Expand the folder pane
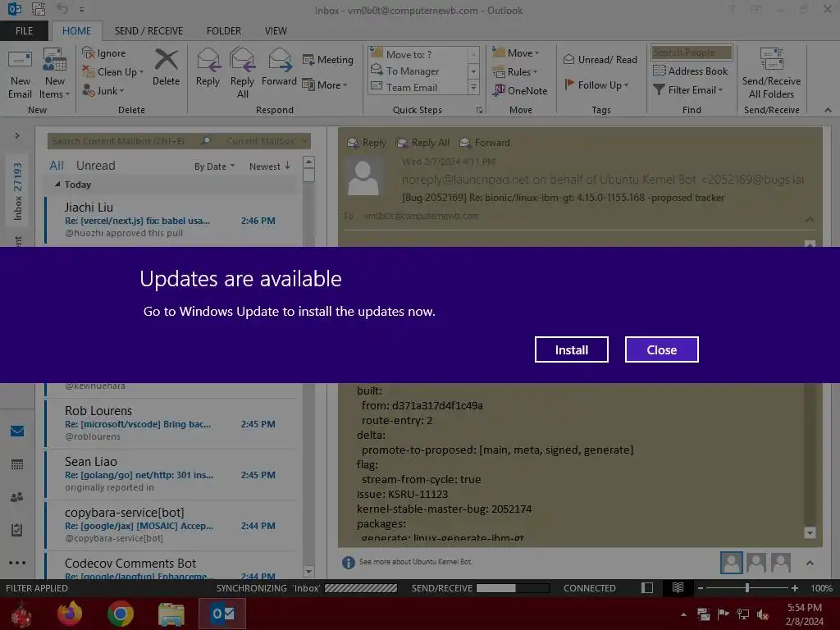840x630 pixels. point(17,135)
